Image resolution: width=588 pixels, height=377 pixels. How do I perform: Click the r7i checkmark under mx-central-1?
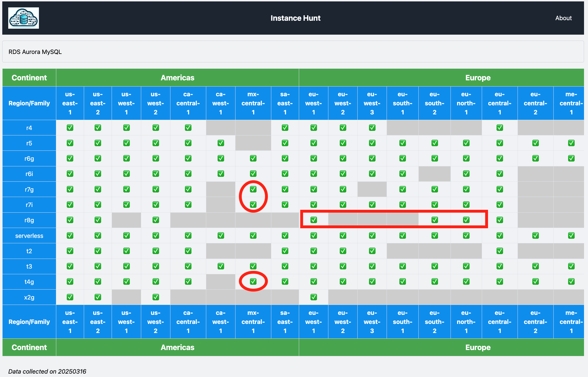(x=253, y=204)
